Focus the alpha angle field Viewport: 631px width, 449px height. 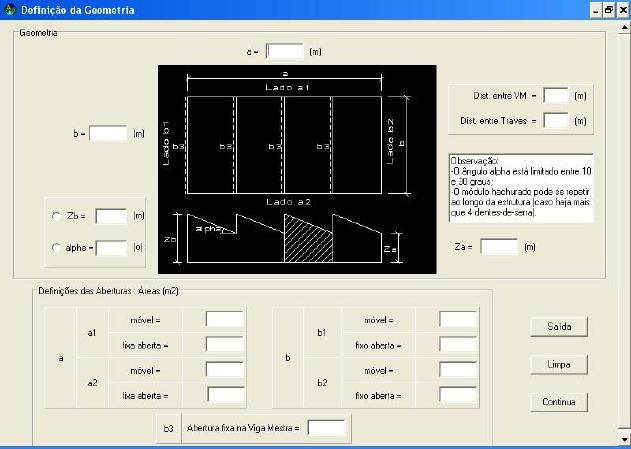coord(111,248)
